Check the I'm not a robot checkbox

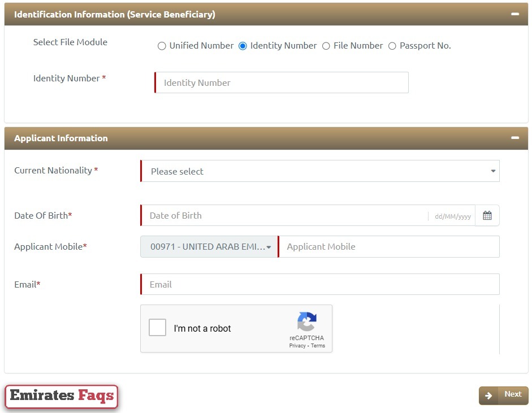pyautogui.click(x=157, y=327)
